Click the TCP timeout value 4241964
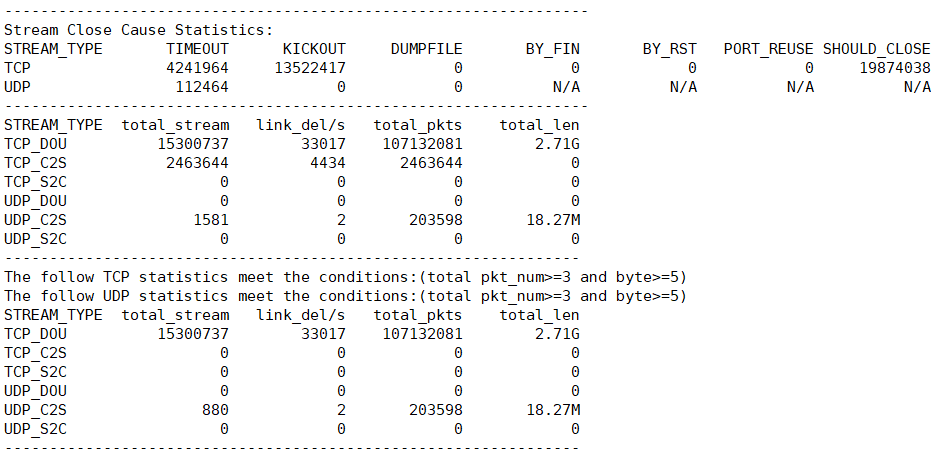Viewport: 945px width, 454px height. (x=197, y=68)
